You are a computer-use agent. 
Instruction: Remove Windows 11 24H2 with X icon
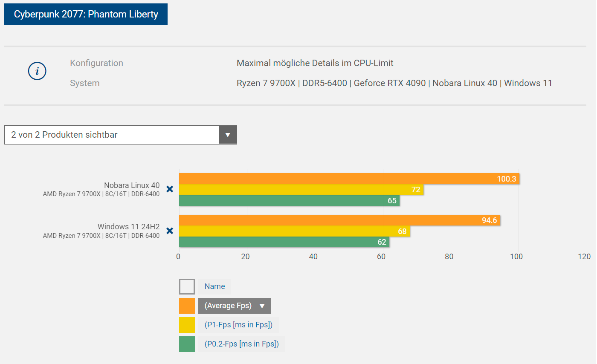click(170, 231)
